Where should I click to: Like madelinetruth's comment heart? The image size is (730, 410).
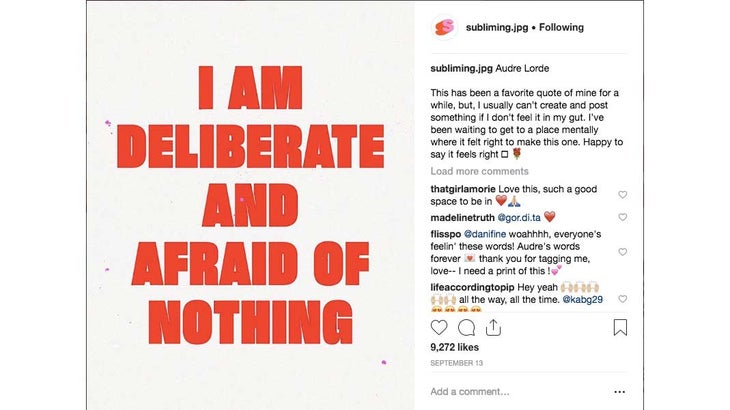click(622, 217)
